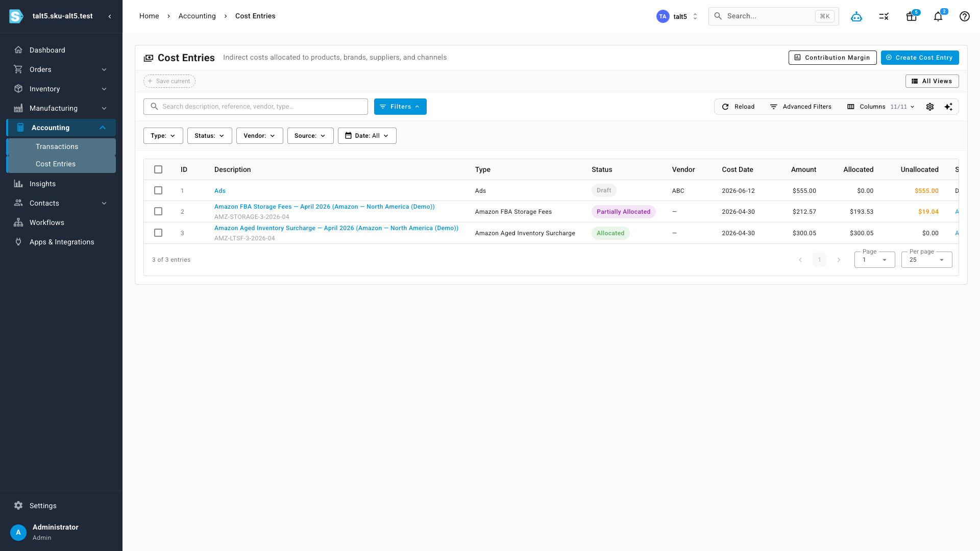980x551 pixels.
Task: Check the Amazon FBA Storage Fees row
Action: pos(158,211)
